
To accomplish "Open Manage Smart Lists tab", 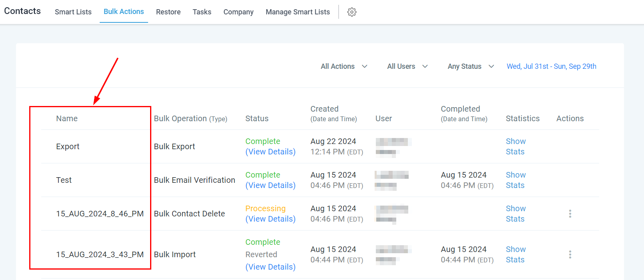I will pos(298,12).
